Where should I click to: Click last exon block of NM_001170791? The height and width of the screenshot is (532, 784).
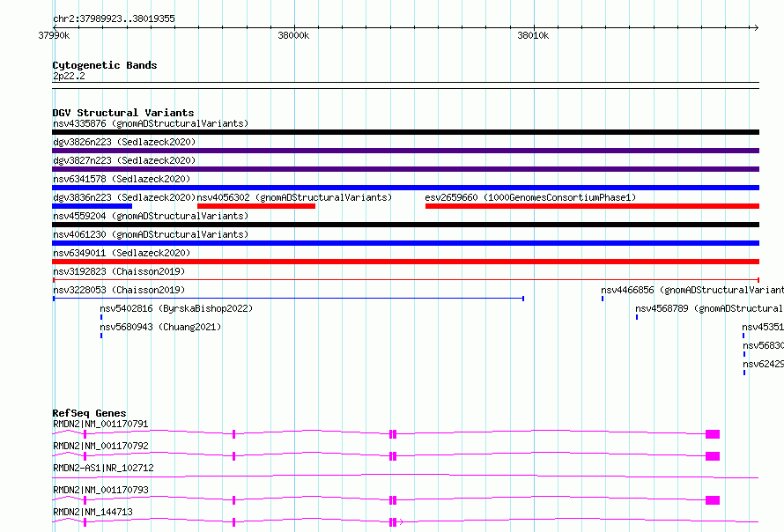(x=713, y=434)
